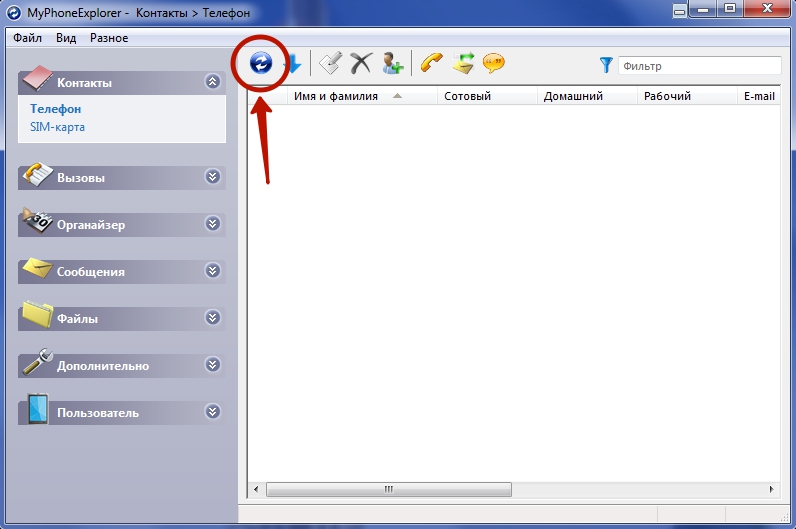Open the Вызовы panel header
Image resolution: width=796 pixels, height=529 pixels.
(122, 178)
